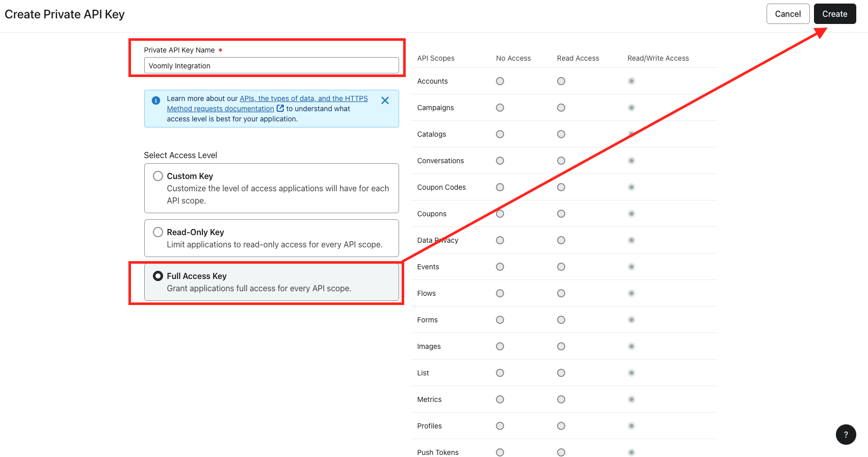Set Conversations to No Access
Image resolution: width=868 pixels, height=457 pixels.
click(500, 161)
